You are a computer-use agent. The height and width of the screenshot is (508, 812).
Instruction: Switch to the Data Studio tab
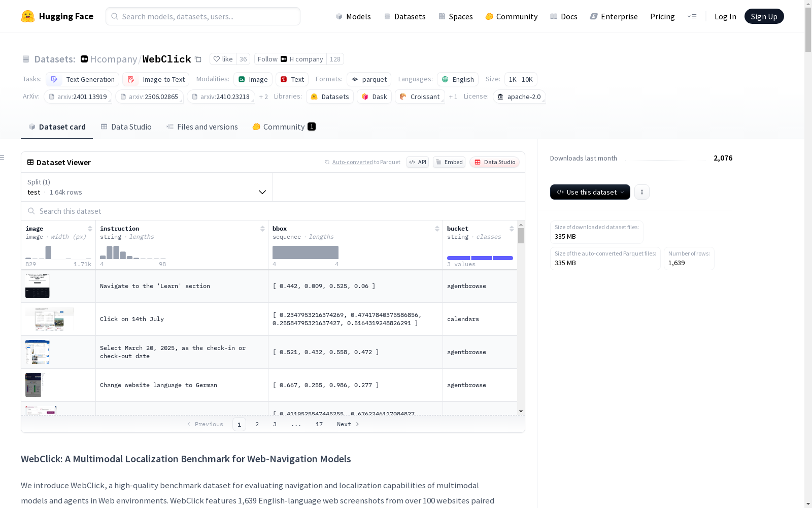pyautogui.click(x=126, y=127)
